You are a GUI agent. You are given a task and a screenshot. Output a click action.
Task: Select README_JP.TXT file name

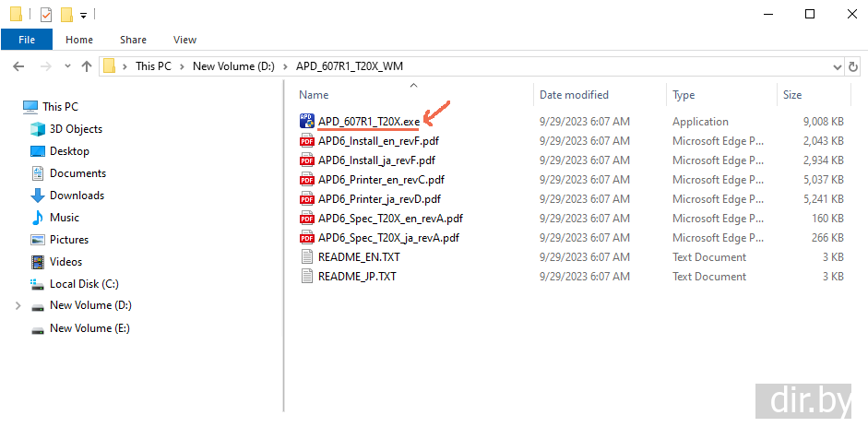tap(357, 277)
